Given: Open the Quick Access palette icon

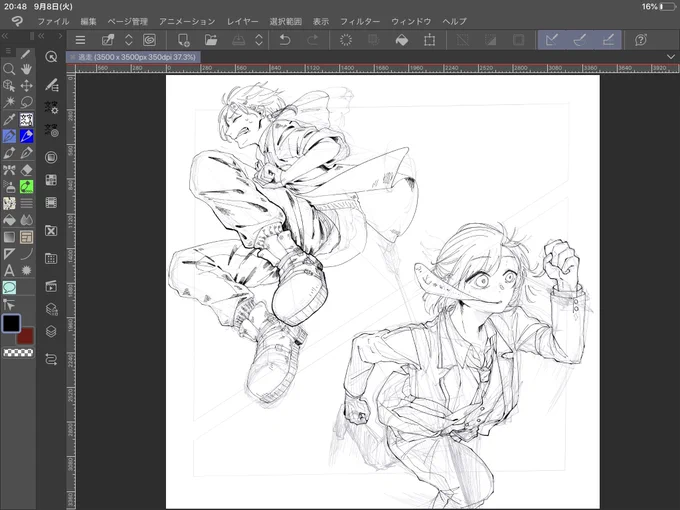Looking at the screenshot, I should pyautogui.click(x=51, y=57).
